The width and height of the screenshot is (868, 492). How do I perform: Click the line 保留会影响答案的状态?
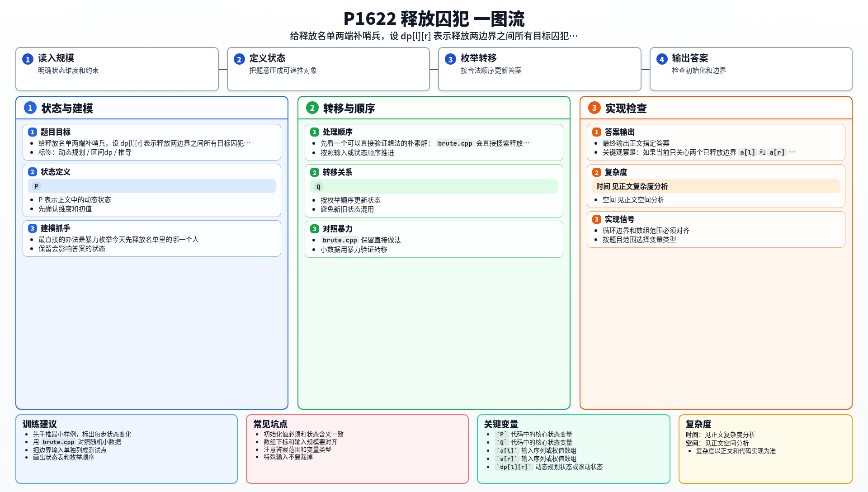pyautogui.click(x=72, y=249)
